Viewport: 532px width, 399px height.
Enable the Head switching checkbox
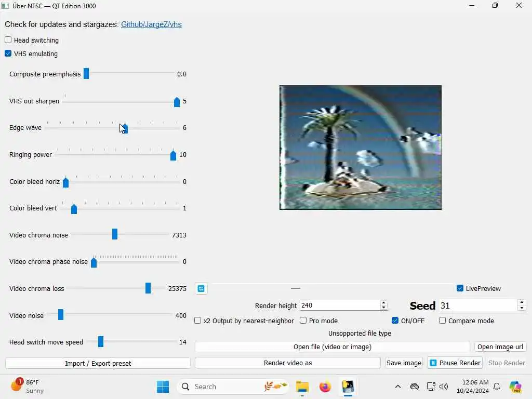click(x=8, y=40)
